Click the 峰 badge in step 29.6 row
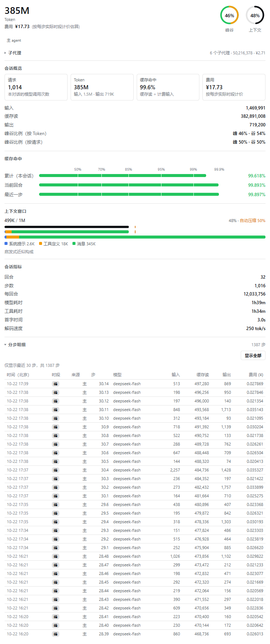This screenshot has height=644, width=270. click(56, 504)
